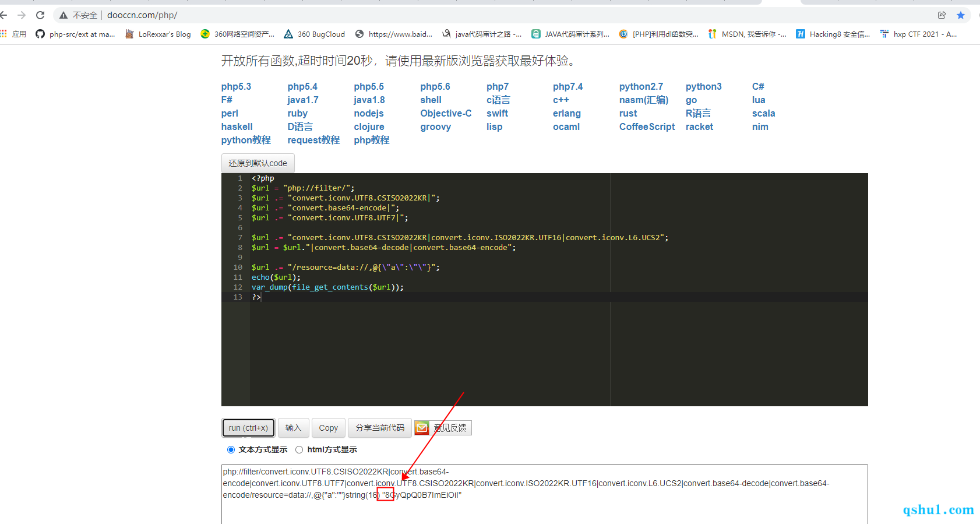980x524 pixels.
Task: Switch to php7 language
Action: coord(498,86)
